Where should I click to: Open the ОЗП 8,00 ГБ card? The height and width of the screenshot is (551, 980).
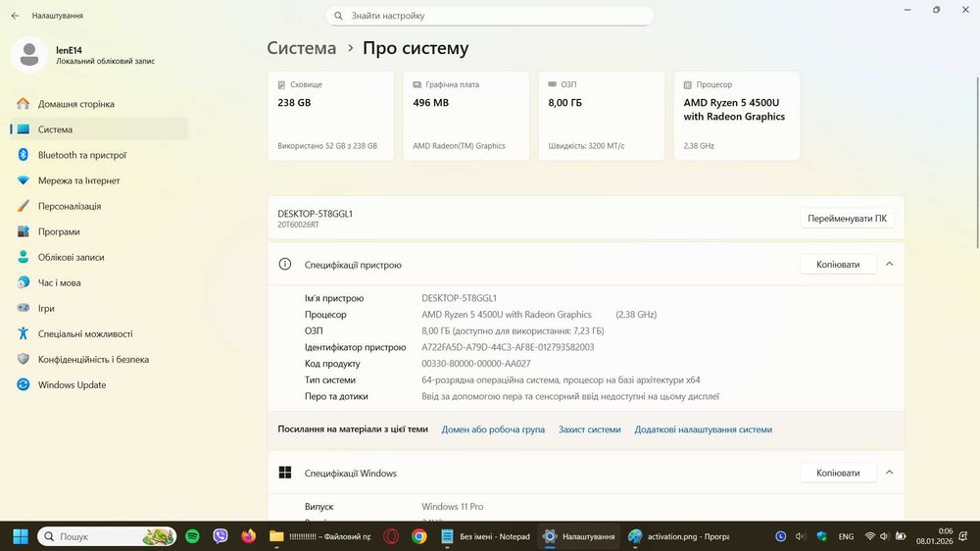coord(602,116)
